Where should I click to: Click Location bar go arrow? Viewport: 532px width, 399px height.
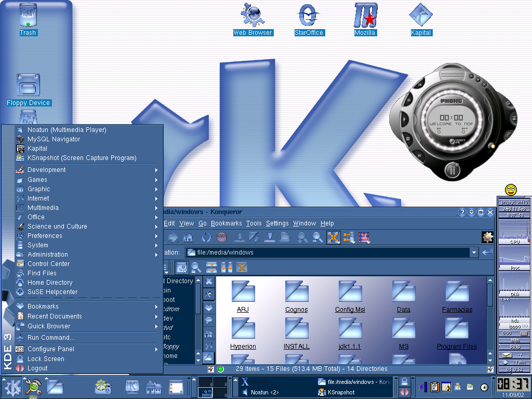pyautogui.click(x=487, y=252)
